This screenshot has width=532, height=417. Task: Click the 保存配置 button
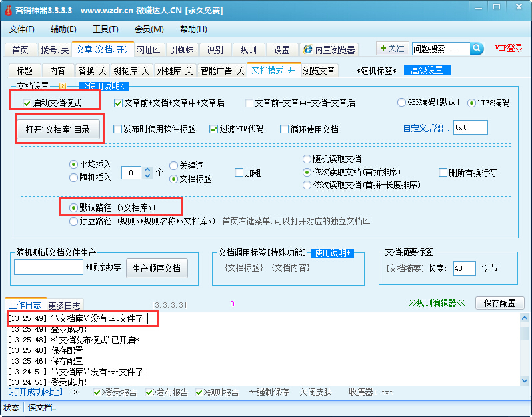[x=499, y=303]
